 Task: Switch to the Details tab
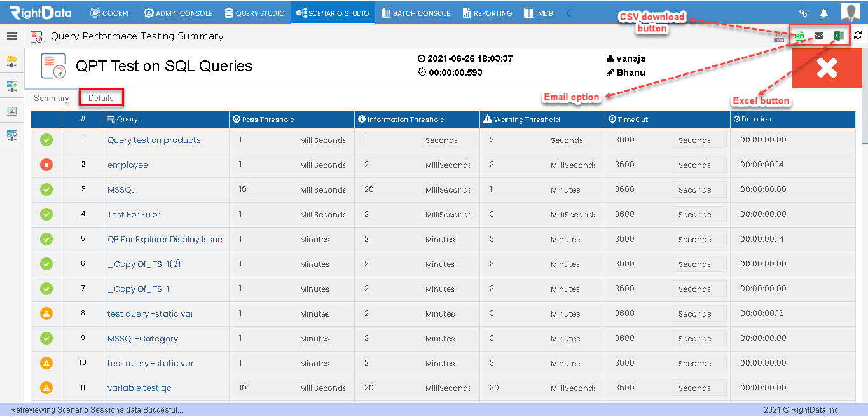tap(101, 98)
